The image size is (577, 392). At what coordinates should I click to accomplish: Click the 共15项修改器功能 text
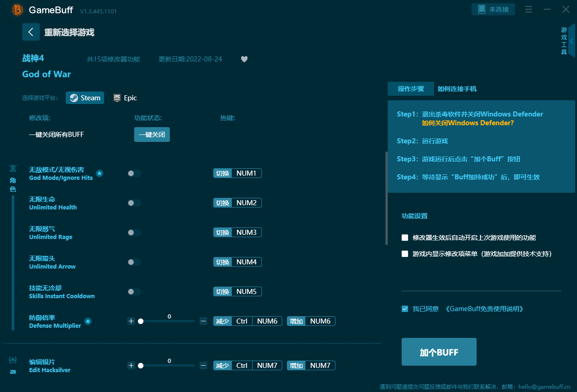113,59
